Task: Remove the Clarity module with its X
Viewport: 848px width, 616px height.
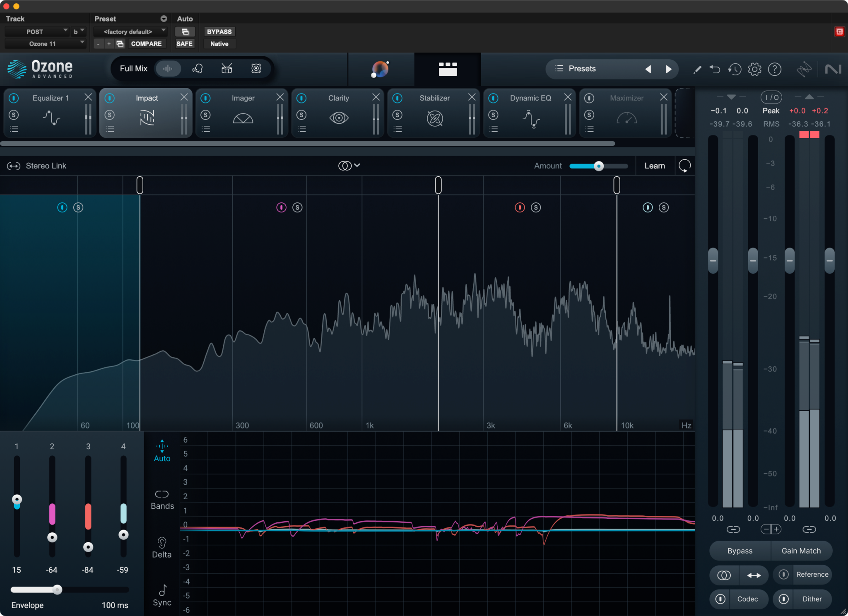Action: 376,97
